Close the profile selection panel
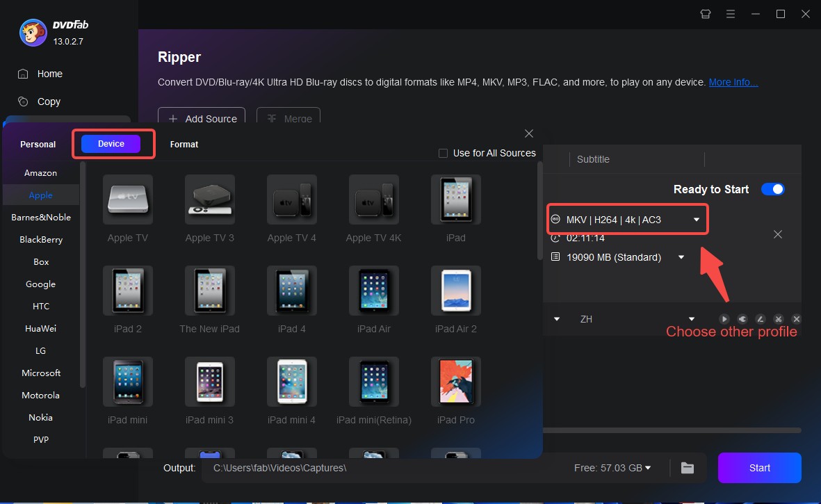The height and width of the screenshot is (504, 821). [x=529, y=133]
